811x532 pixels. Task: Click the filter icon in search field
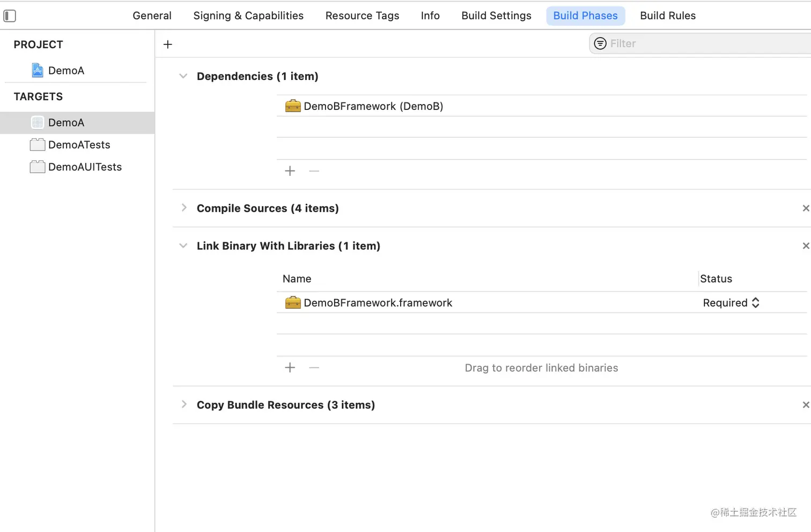(600, 43)
